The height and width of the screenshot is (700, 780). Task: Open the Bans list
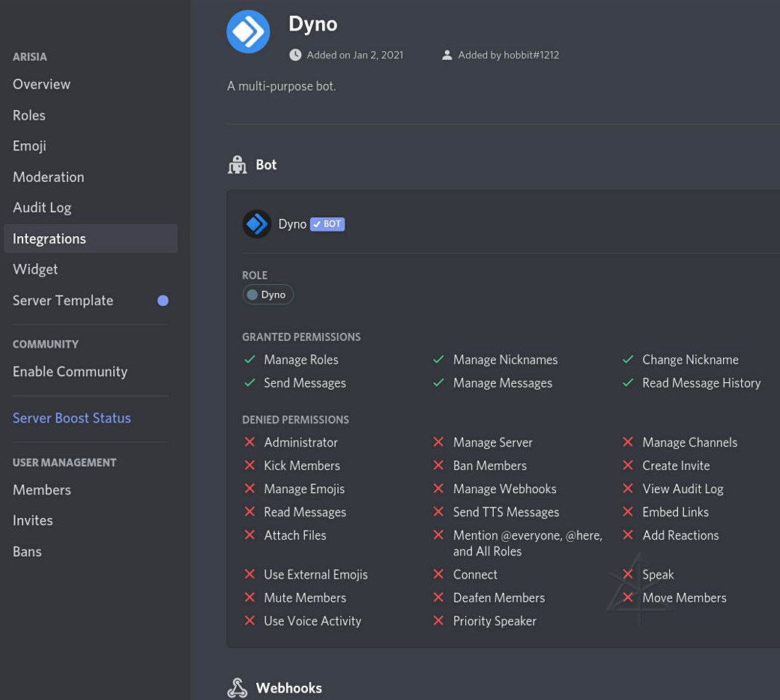tap(27, 552)
